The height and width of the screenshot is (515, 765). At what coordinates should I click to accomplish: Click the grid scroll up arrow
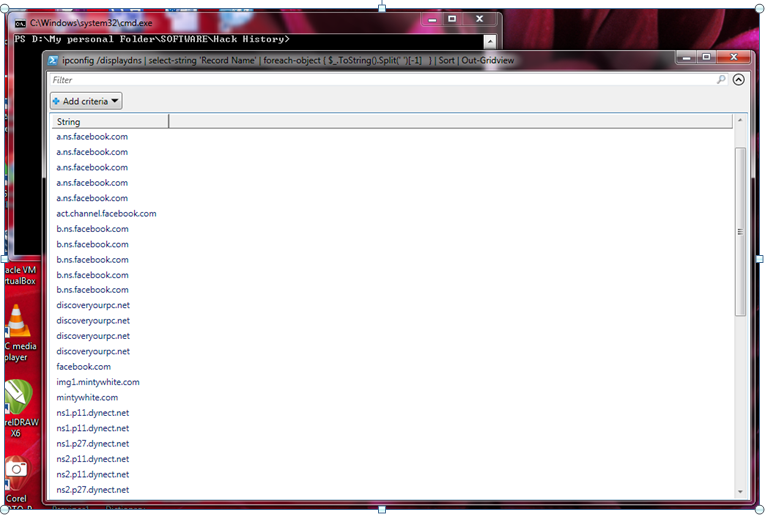(x=740, y=120)
